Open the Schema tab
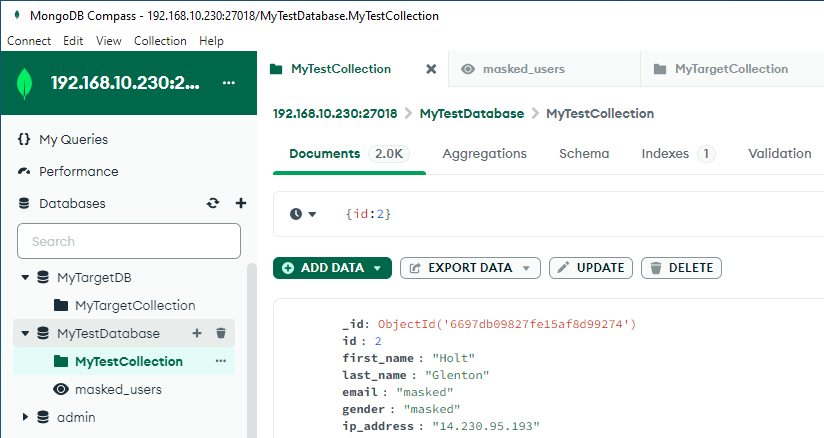This screenshot has height=438, width=824. point(584,154)
